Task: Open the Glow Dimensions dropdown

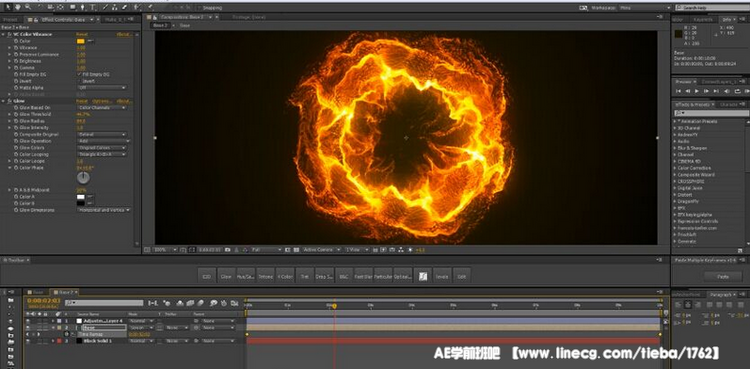Action: (x=104, y=210)
